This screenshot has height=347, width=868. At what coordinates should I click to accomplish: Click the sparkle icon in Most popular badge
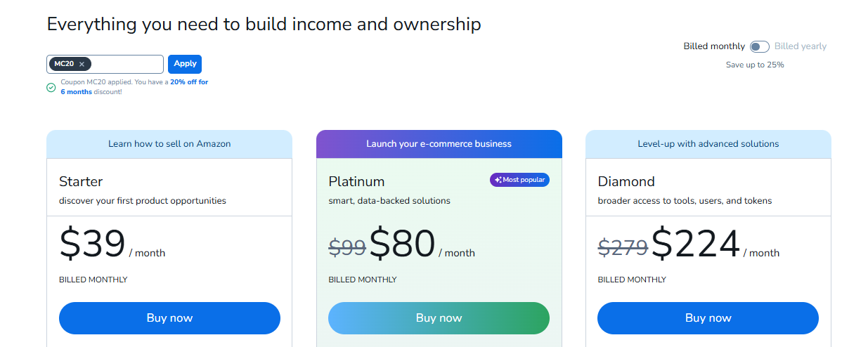pyautogui.click(x=498, y=180)
